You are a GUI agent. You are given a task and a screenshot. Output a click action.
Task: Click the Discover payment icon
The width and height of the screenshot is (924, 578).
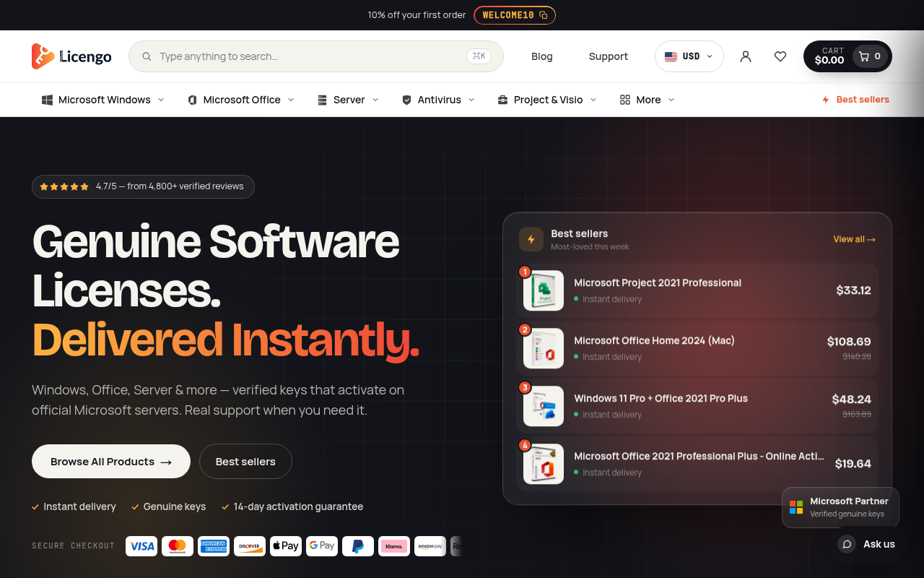pyautogui.click(x=250, y=546)
